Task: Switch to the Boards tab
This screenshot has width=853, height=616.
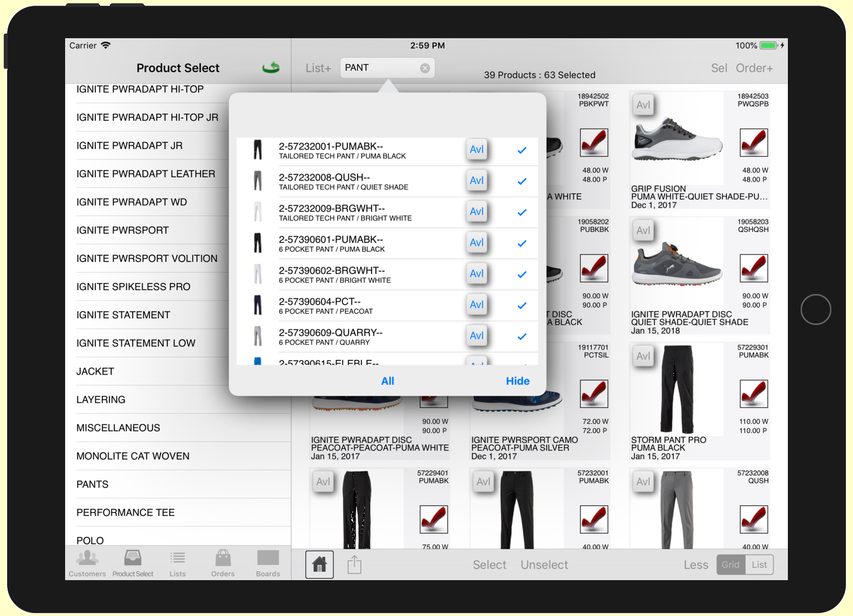Action: [268, 564]
